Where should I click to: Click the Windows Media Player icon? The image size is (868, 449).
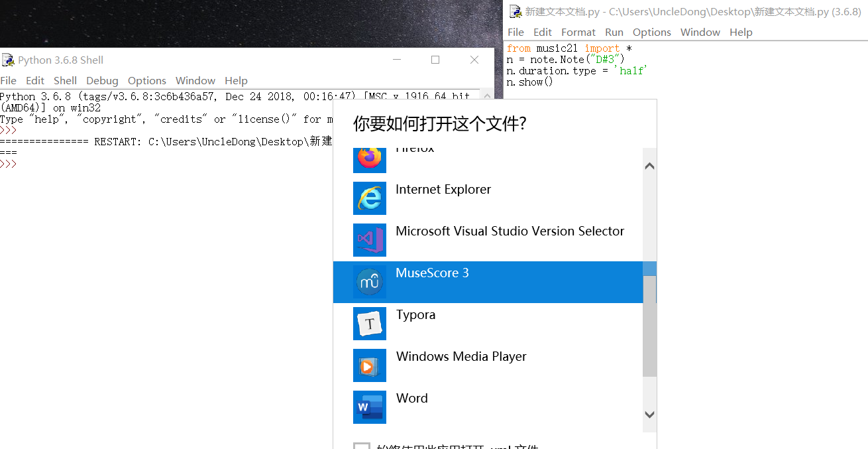[369, 365]
